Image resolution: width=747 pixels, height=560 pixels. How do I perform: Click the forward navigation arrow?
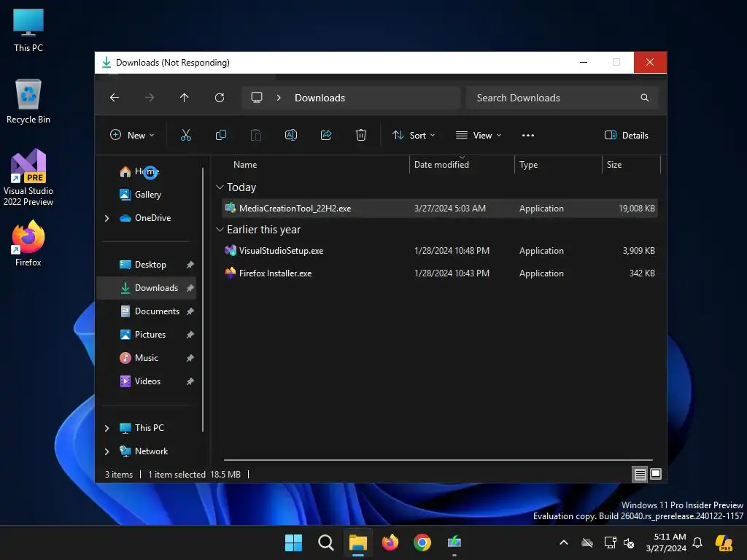(x=150, y=98)
